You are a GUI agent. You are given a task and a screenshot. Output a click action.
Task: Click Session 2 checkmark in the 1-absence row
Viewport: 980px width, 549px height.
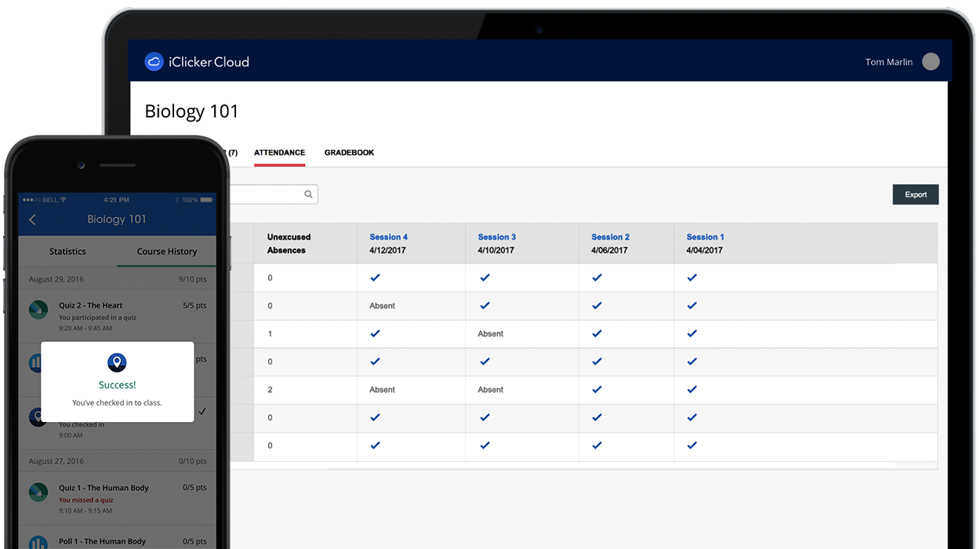tap(597, 333)
